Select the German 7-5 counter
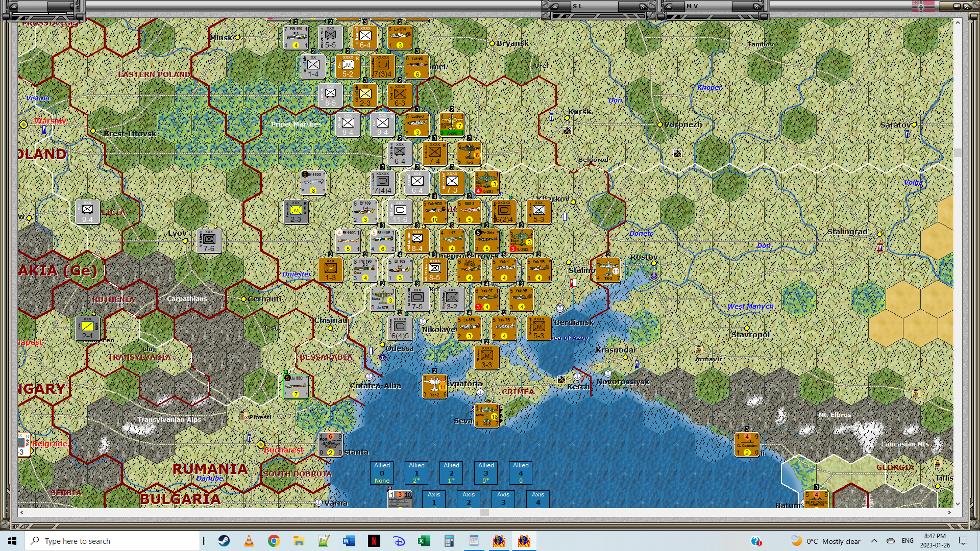The image size is (980, 551). (418, 299)
